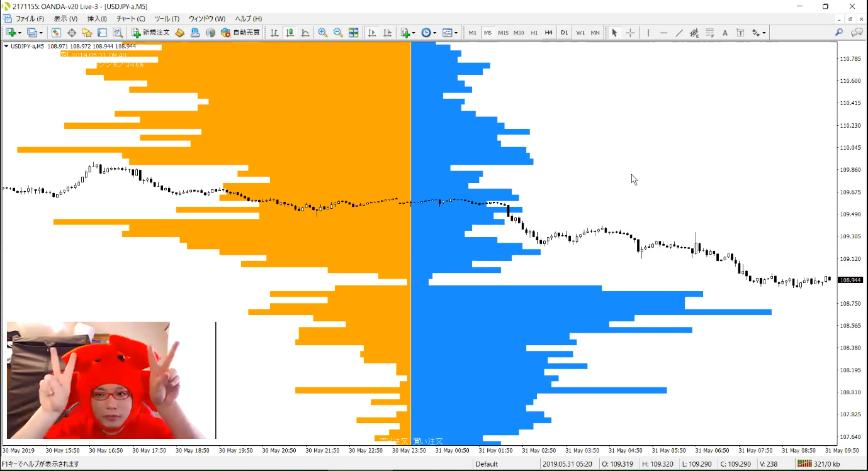
Task: Click the Default profile in status bar
Action: click(x=487, y=464)
